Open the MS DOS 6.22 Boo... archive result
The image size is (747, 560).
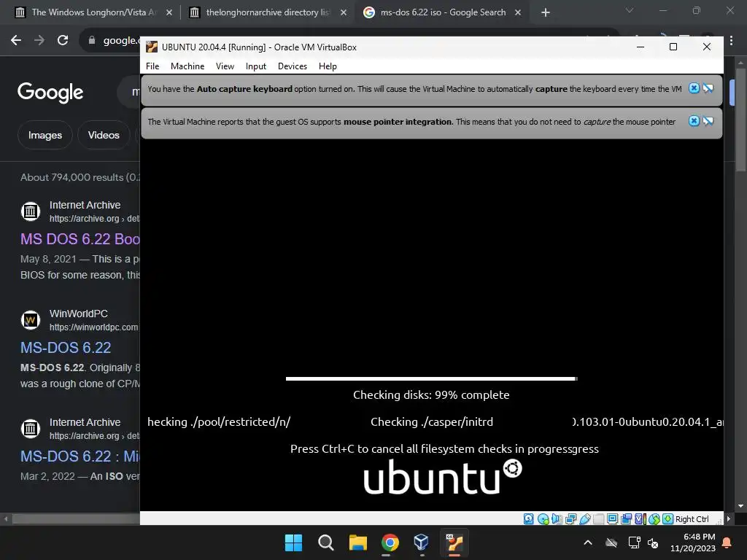80,239
